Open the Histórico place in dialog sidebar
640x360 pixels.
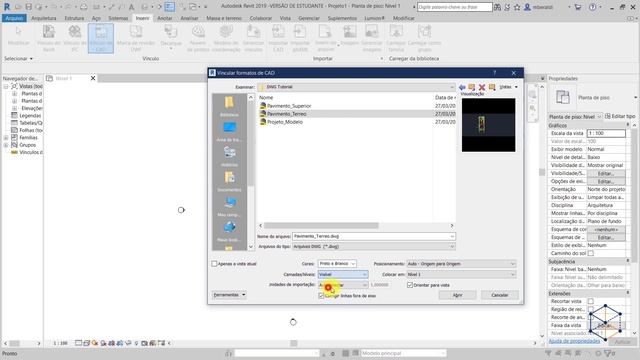(x=229, y=156)
